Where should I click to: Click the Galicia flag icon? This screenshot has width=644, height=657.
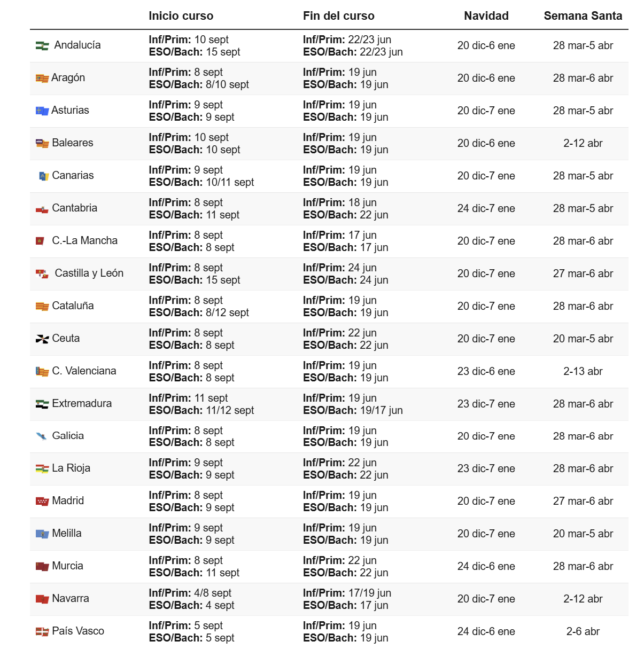pos(41,436)
